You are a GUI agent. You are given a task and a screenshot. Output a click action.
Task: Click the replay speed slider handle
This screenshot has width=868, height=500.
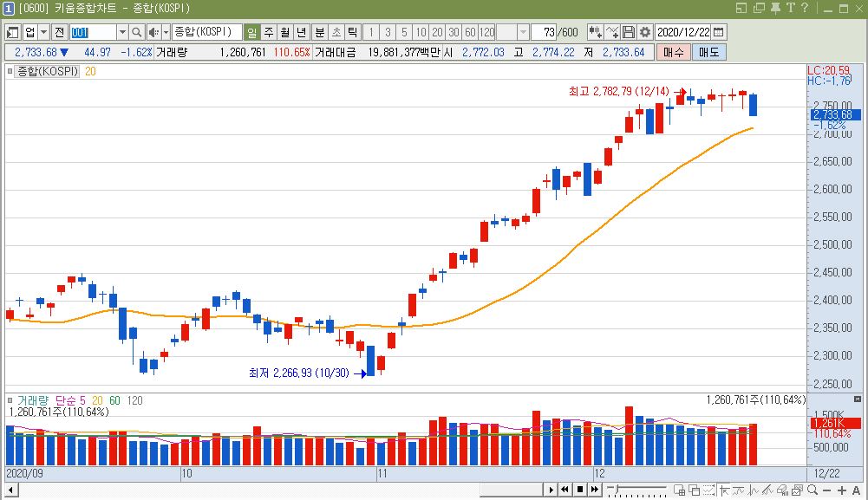click(x=617, y=489)
